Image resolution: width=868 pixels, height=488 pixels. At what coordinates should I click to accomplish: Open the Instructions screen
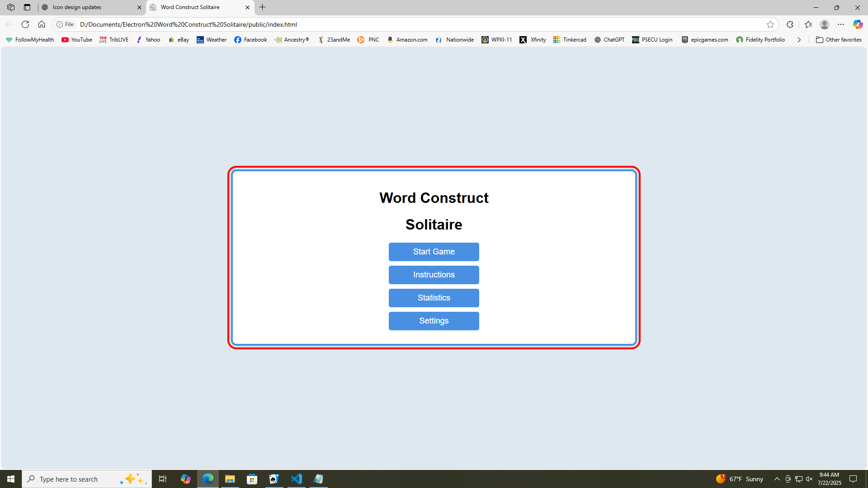[434, 275]
